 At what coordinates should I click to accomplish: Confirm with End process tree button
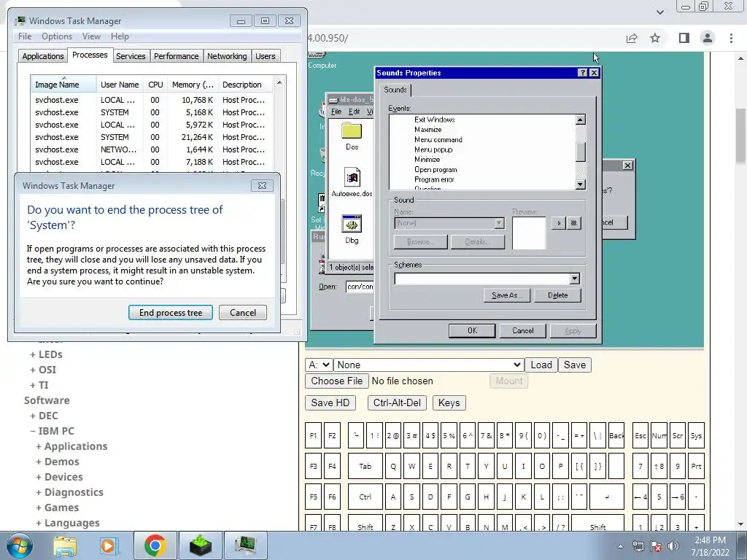(171, 313)
